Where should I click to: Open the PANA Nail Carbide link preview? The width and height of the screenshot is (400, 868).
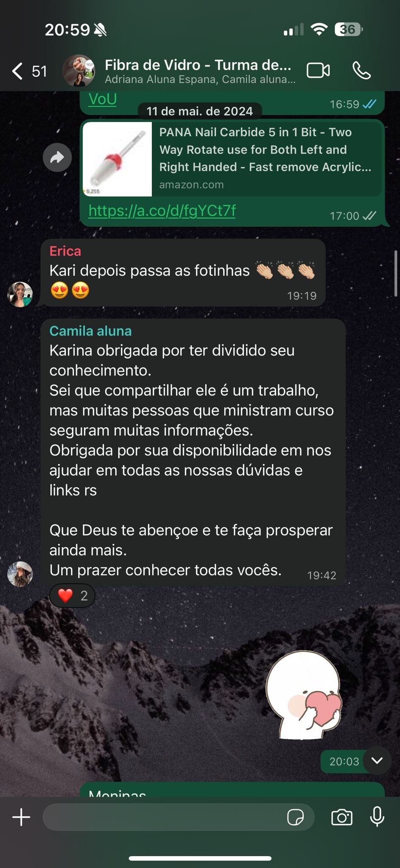coord(232,159)
